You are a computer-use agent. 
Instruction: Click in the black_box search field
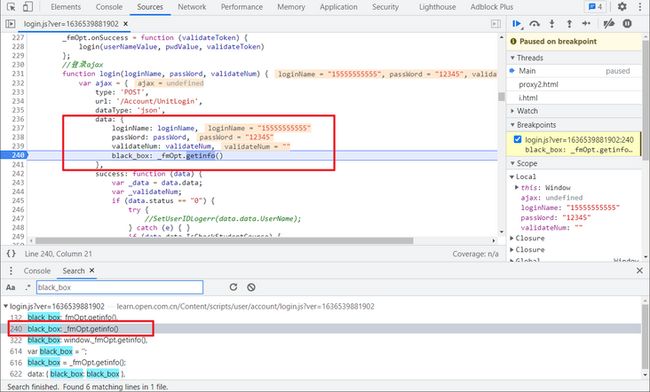[x=119, y=287]
